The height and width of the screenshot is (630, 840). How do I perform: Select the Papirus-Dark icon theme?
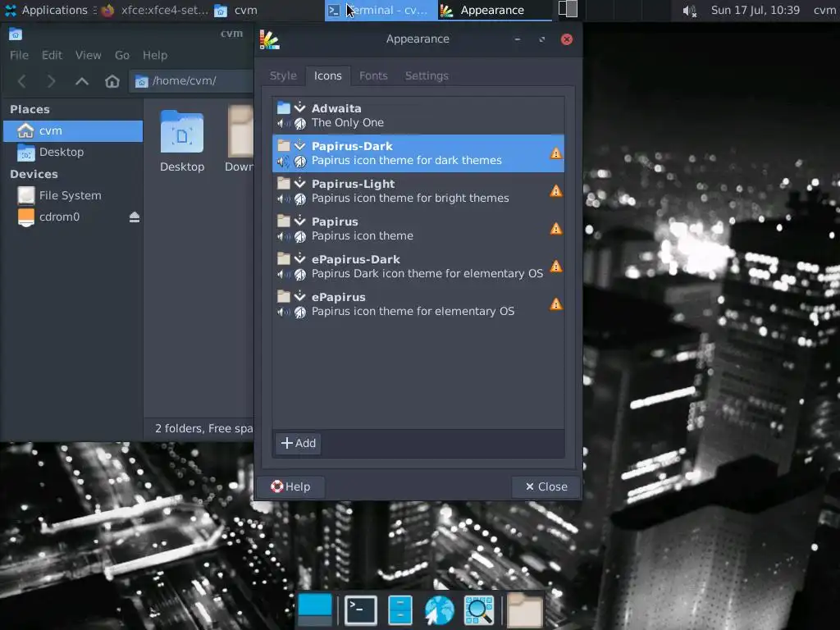click(x=418, y=153)
